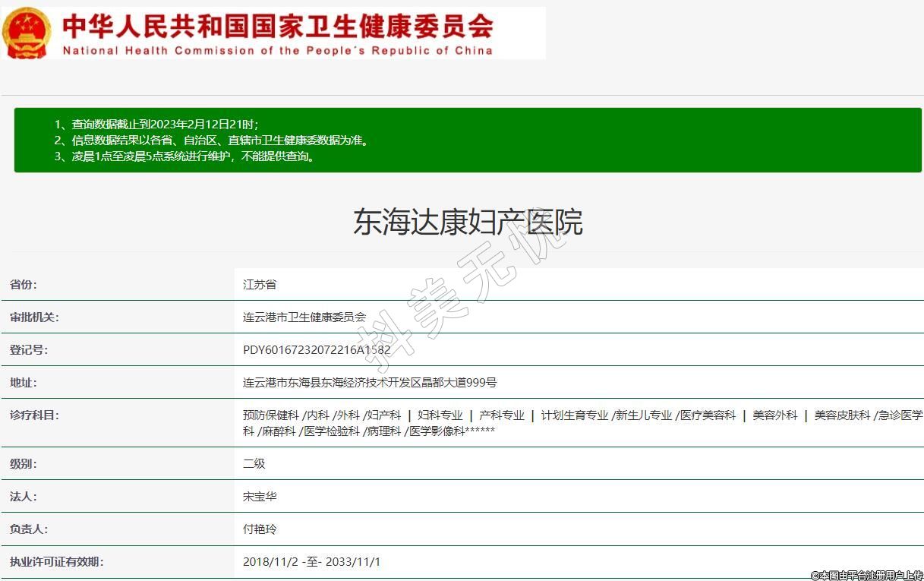Click 预防保健科 in the 诊疗科目 list
Screen dimensions: 924x581
pyautogui.click(x=270, y=415)
